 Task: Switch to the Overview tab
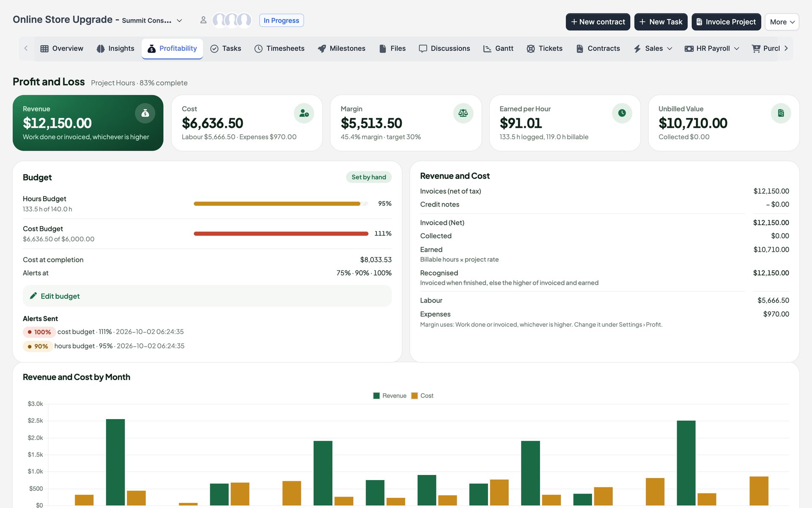62,49
